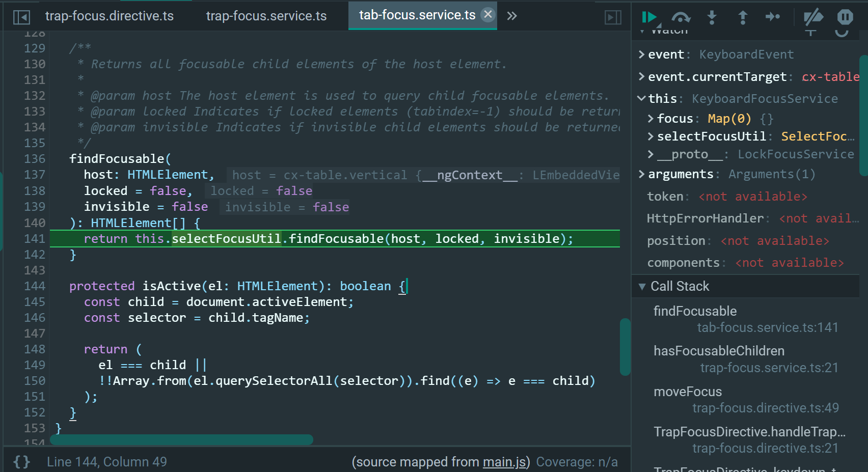The height and width of the screenshot is (472, 868).
Task: Expand the event: KeyboardEvent watch entry
Action: point(641,54)
